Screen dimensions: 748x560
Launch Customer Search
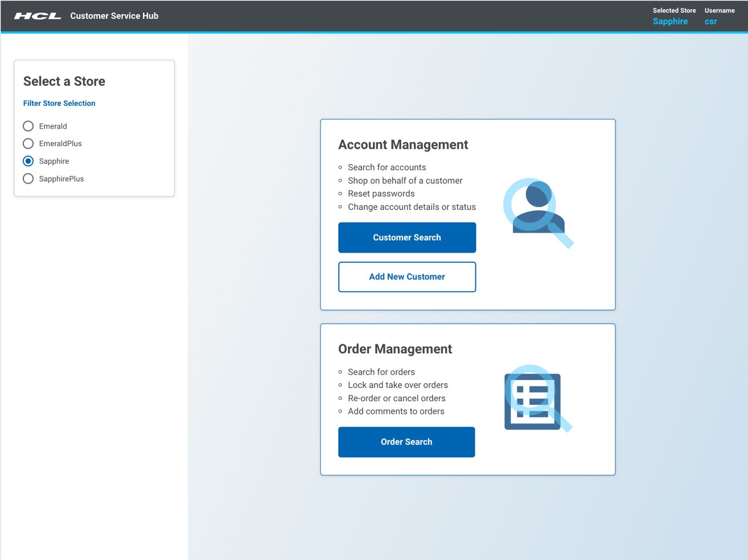pos(406,237)
